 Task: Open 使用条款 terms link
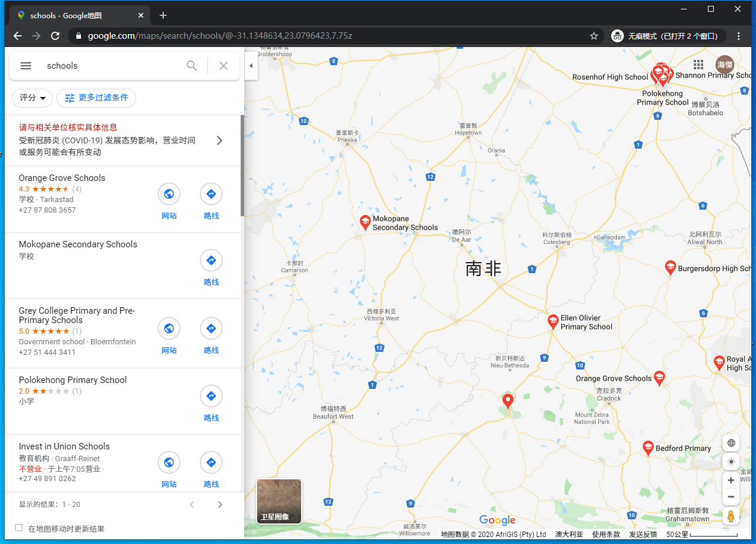(x=606, y=535)
